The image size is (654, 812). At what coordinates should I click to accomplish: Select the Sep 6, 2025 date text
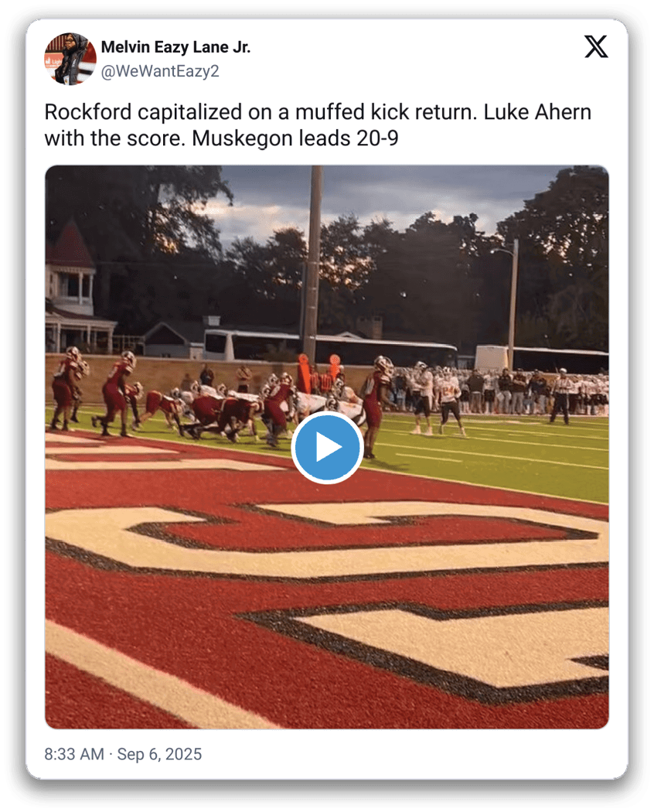[x=159, y=754]
